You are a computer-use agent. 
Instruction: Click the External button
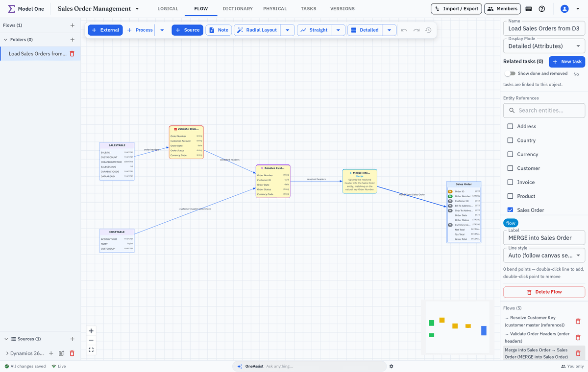[x=105, y=30]
